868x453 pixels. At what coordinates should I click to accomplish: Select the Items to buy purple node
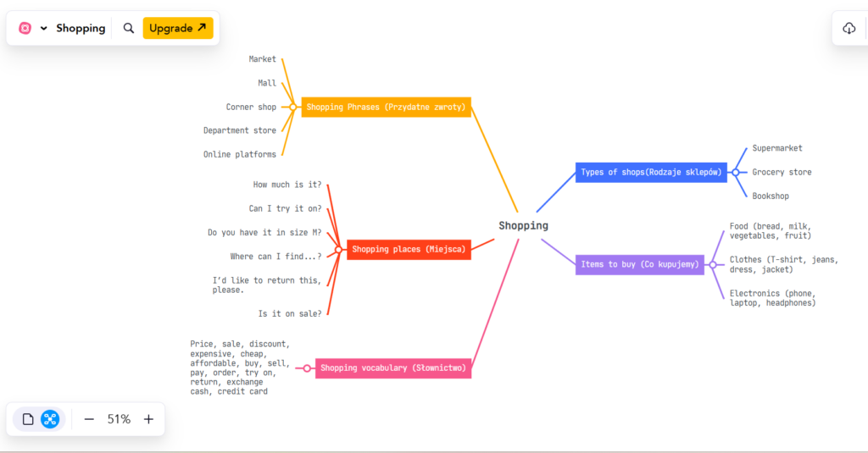(639, 264)
